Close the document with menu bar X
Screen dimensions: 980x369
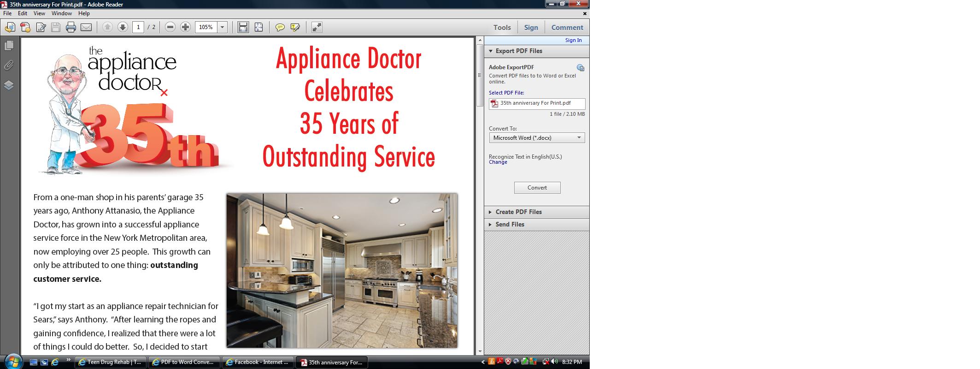(x=585, y=13)
